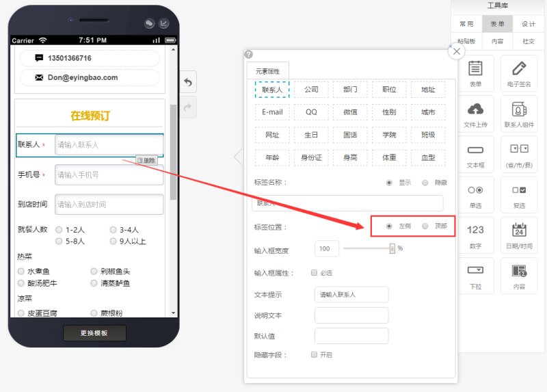Select 顶部 label position radio
Screen dimensions: 547x392
[425, 226]
